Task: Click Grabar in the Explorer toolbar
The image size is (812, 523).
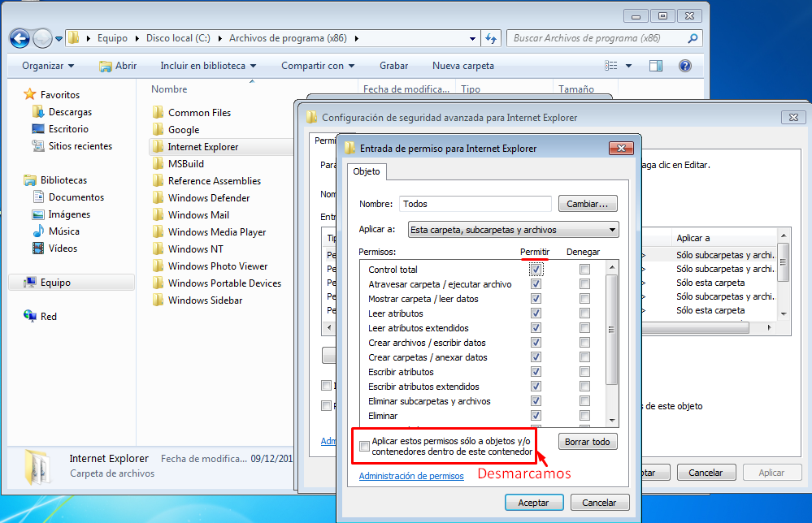Action: click(393, 66)
